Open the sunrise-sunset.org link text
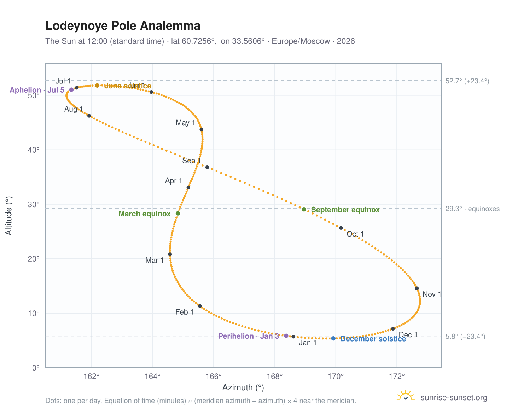512x420 pixels. coord(454,398)
